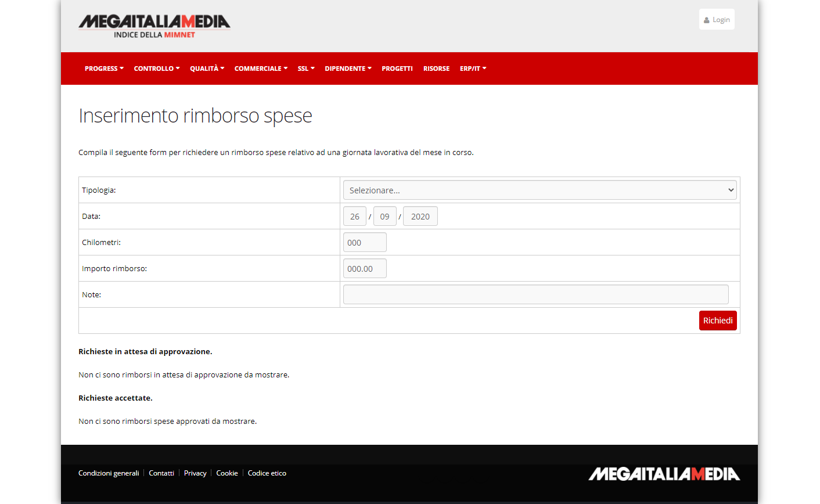Viewport: 820px width, 504px height.
Task: Click the 'Tipologia:' label
Action: (x=99, y=190)
